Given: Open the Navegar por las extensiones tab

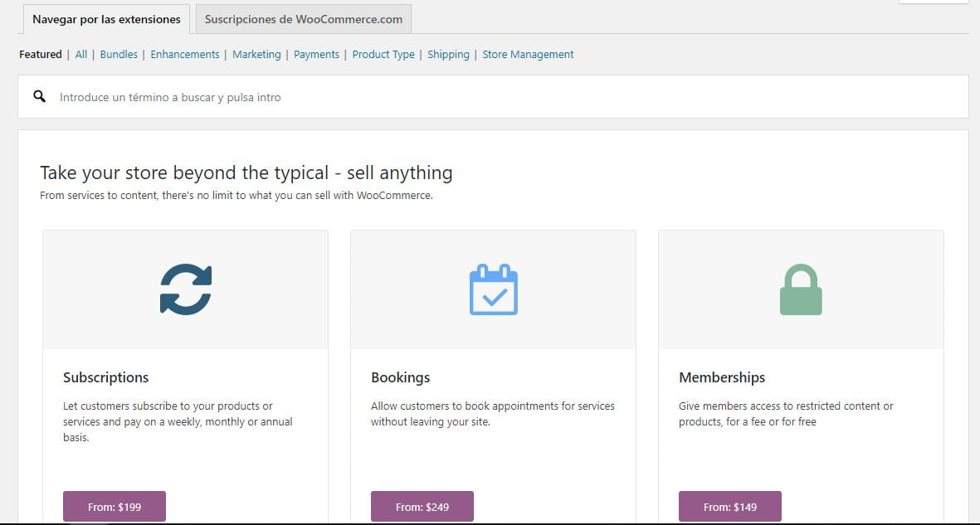Looking at the screenshot, I should [105, 18].
